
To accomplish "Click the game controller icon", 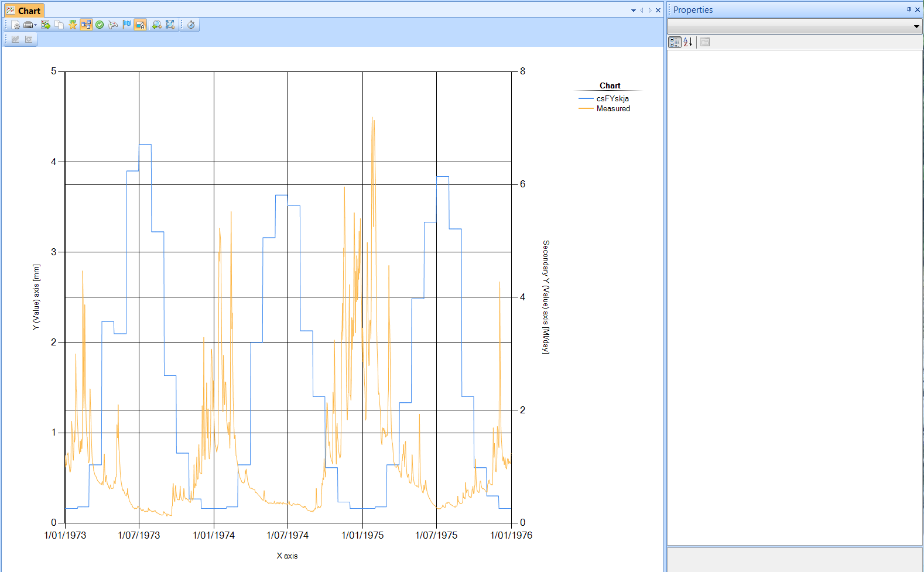I will (x=113, y=25).
